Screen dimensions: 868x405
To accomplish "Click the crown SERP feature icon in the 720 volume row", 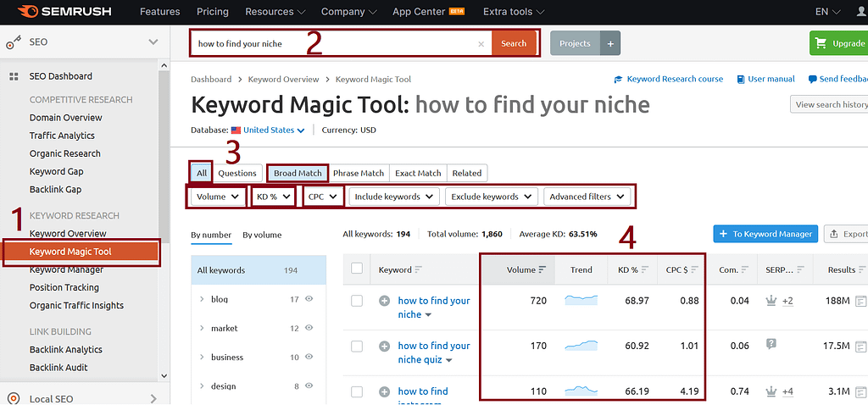I will pyautogui.click(x=771, y=301).
